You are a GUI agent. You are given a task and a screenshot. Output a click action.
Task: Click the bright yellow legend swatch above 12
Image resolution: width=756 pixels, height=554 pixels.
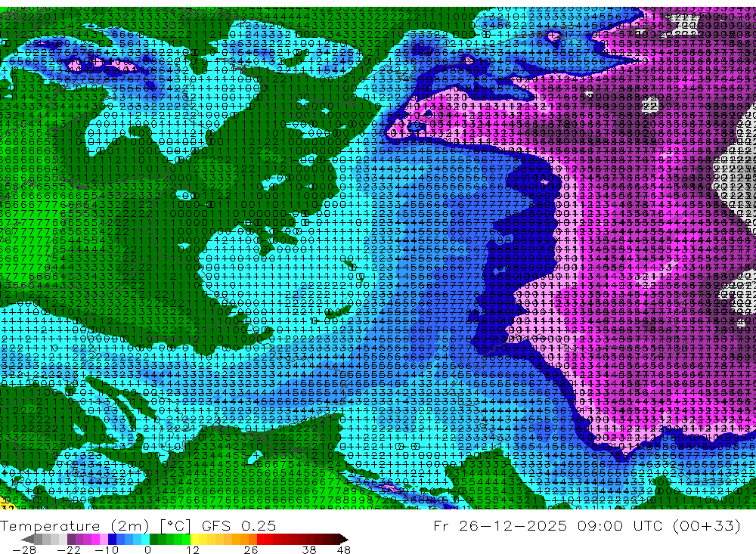pyautogui.click(x=195, y=539)
